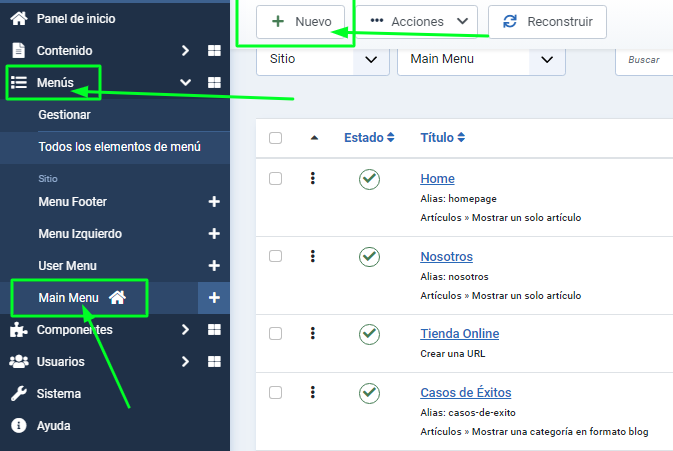
Task: Select the Casos de Éxitos row checkbox
Action: coord(276,390)
